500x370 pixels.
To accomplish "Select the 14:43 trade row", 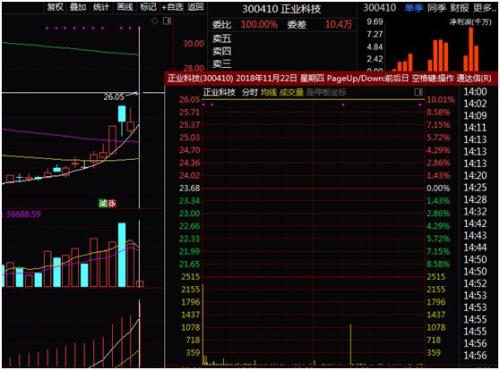I will tap(475, 236).
